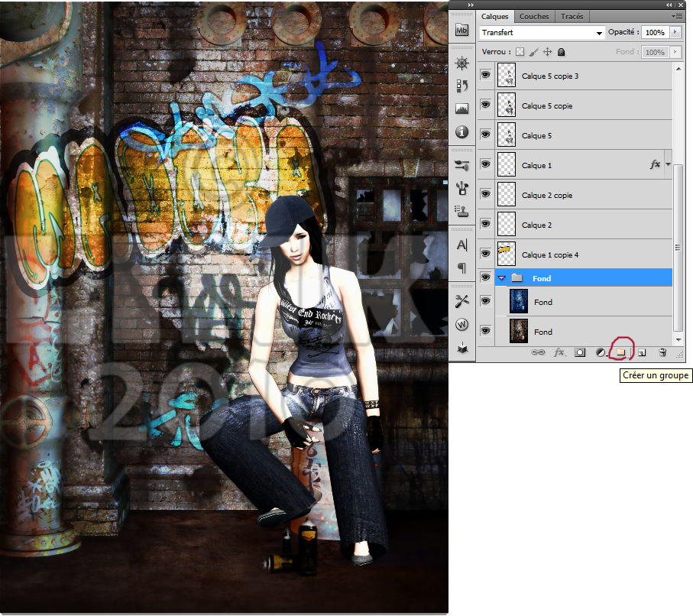693x616 pixels.
Task: Open the Histogram panel icon
Action: click(x=461, y=109)
